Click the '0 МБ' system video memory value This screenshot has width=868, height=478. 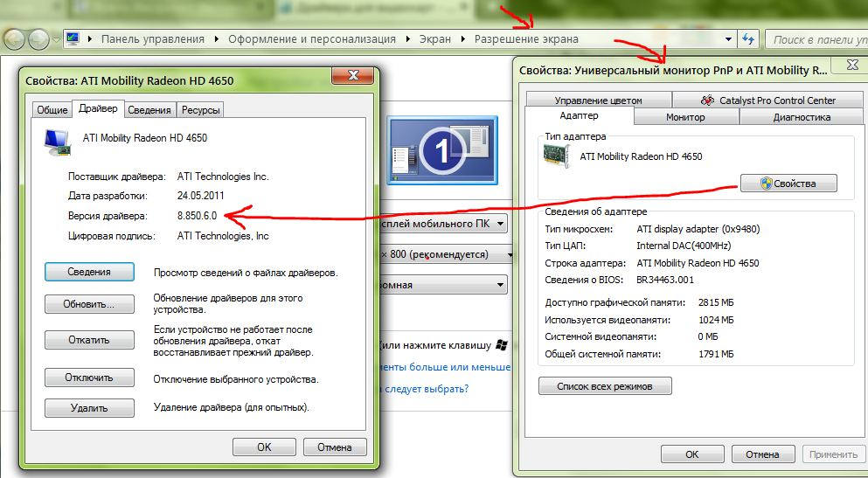[x=709, y=336]
